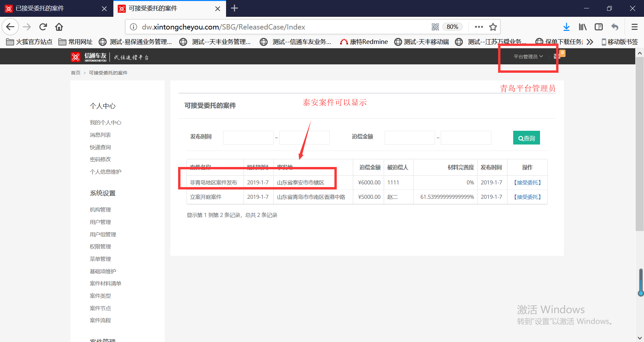Reload the page with the refresh icon

[43, 27]
